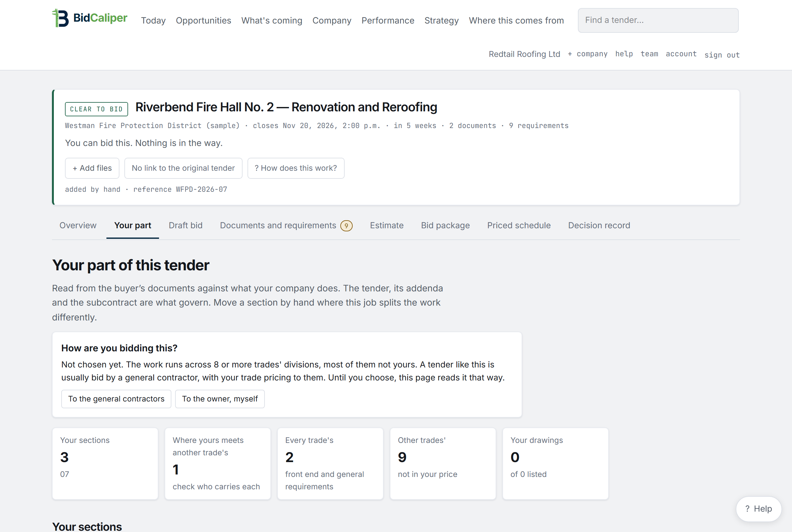Click the 'Other trades' summary card

(443, 463)
